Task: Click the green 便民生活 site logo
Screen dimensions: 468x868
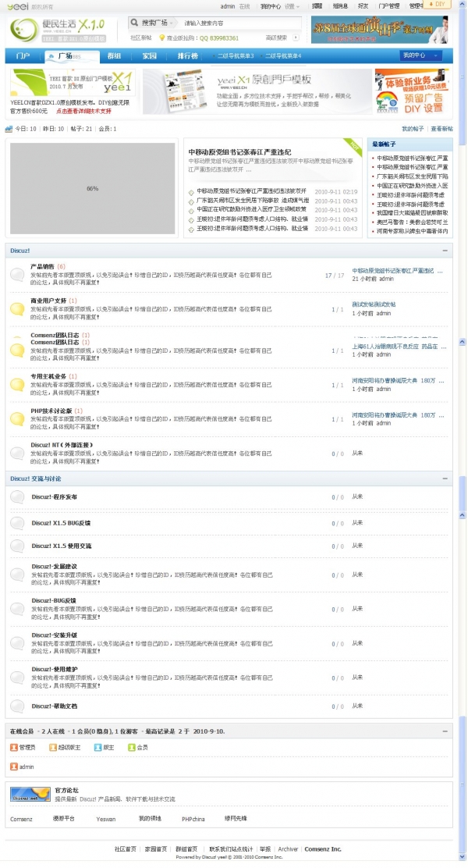Action: coord(24,30)
